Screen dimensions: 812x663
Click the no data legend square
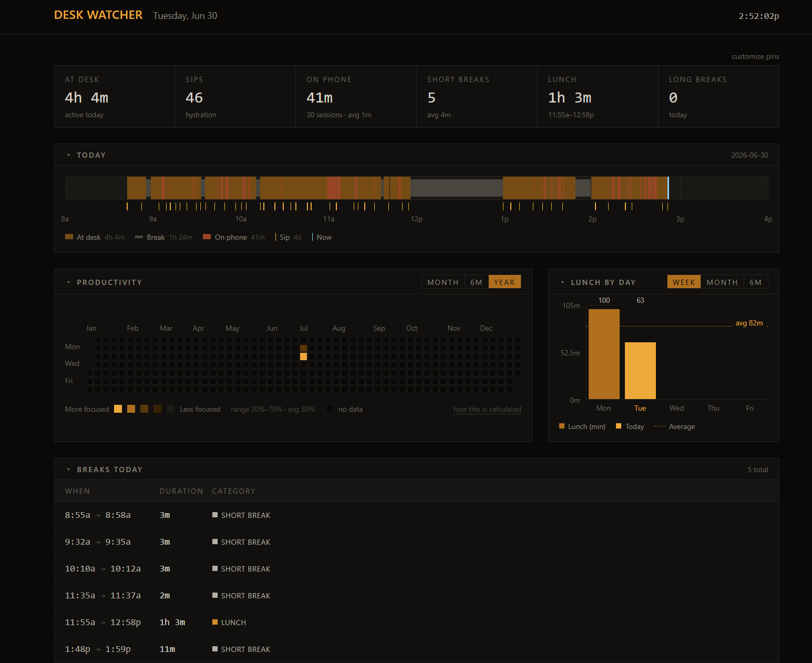(x=329, y=409)
